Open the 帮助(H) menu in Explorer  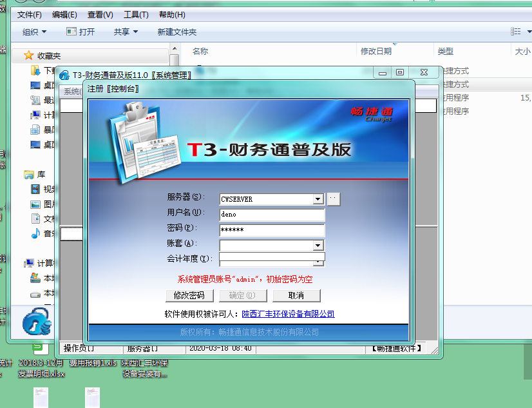click(x=172, y=15)
